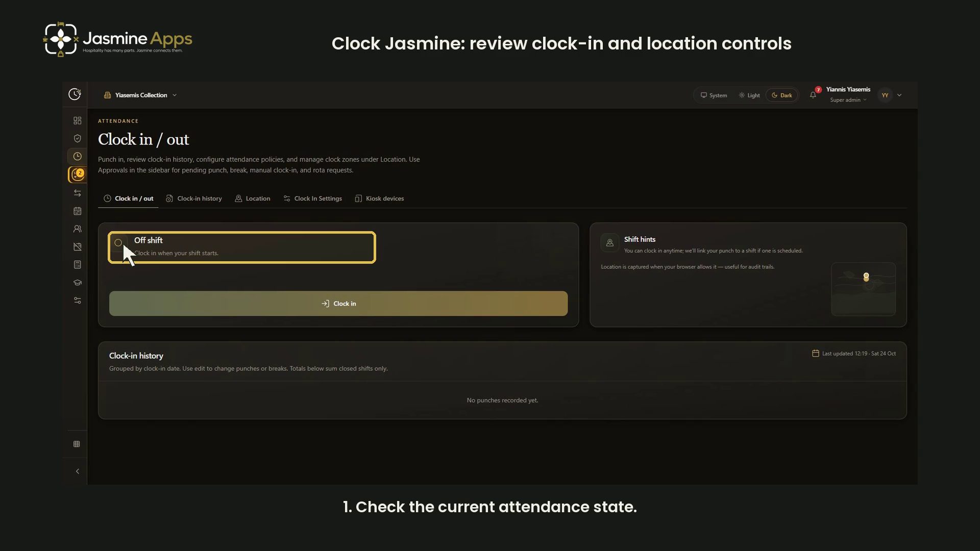Open the user menu chevron beside YY

(x=899, y=95)
